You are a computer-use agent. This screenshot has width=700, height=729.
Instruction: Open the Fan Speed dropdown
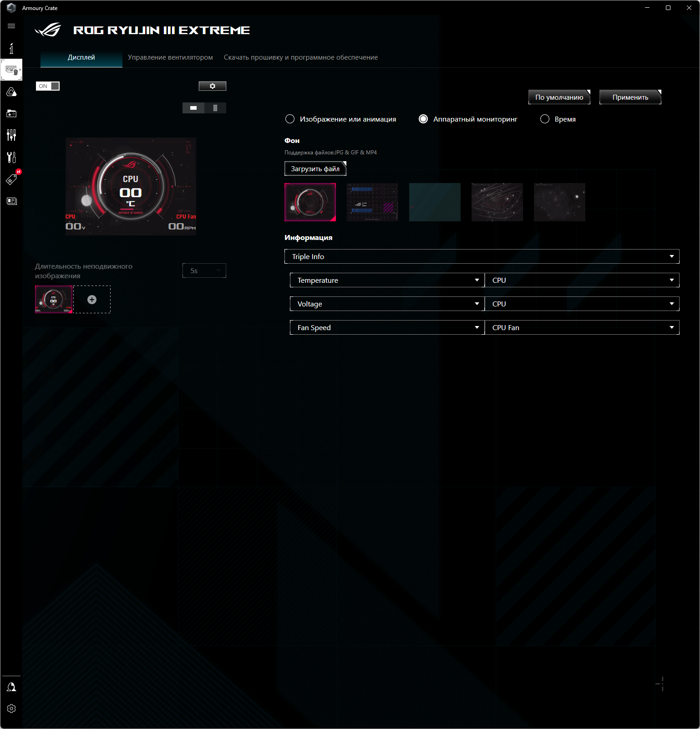point(387,327)
